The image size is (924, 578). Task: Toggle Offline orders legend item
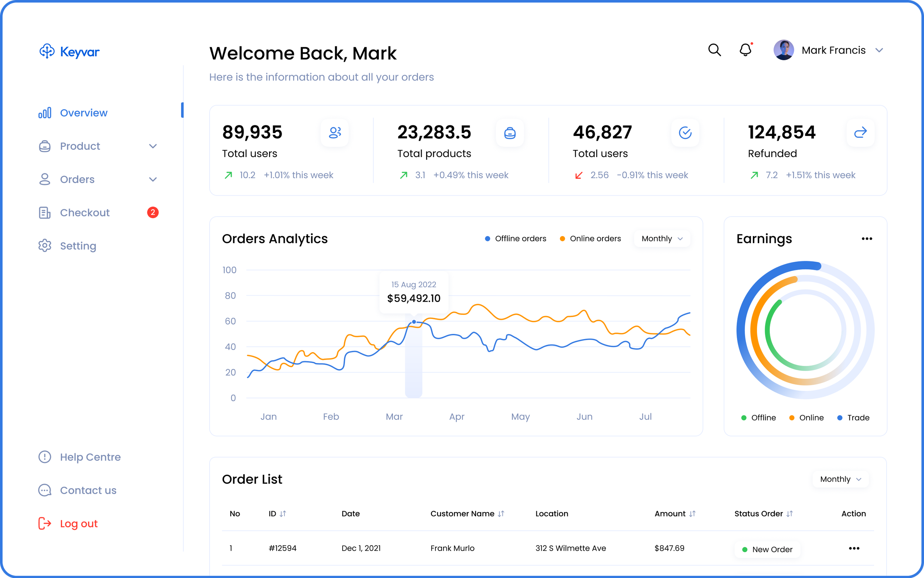click(515, 239)
